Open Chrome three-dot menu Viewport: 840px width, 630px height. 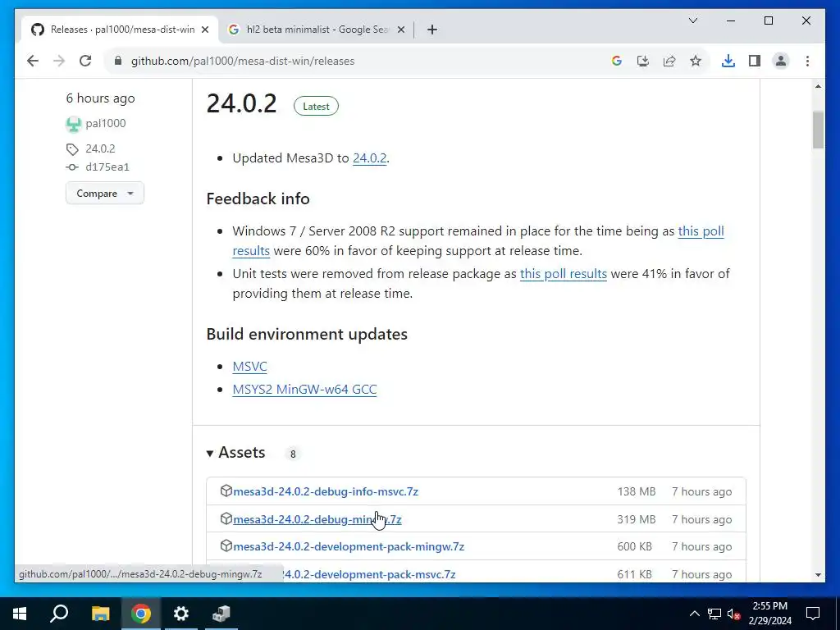807,61
